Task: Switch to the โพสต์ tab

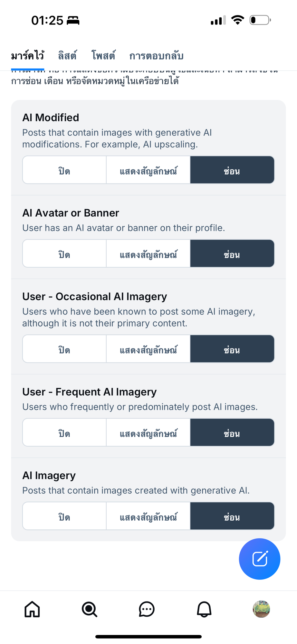Action: pos(103,56)
